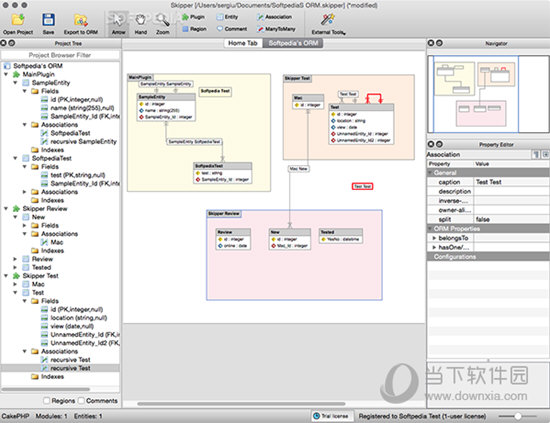Screen dimensions: 550x423
Task: Expand the hasOne ORM property
Action: point(434,247)
